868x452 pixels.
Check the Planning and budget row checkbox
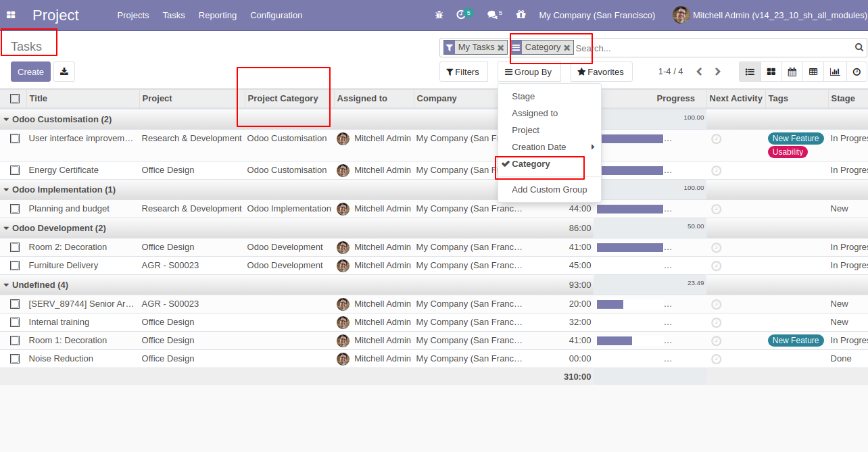pos(15,209)
